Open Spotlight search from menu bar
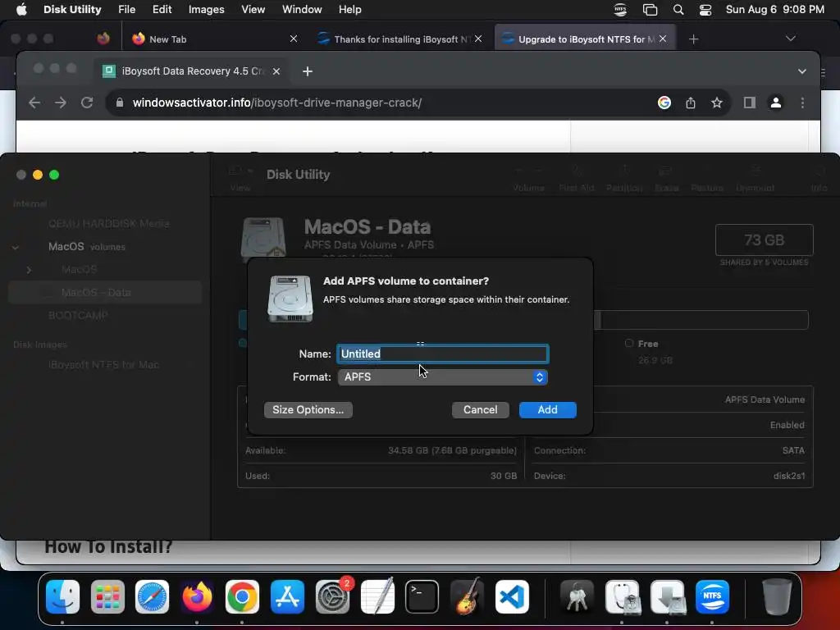Viewport: 840px width, 630px height. tap(678, 10)
